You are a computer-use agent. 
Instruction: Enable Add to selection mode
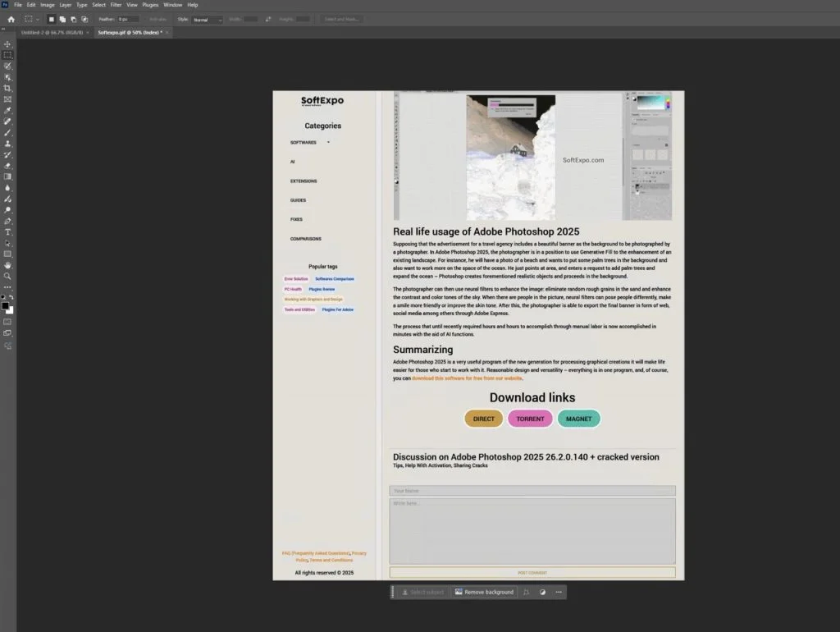tap(62, 19)
